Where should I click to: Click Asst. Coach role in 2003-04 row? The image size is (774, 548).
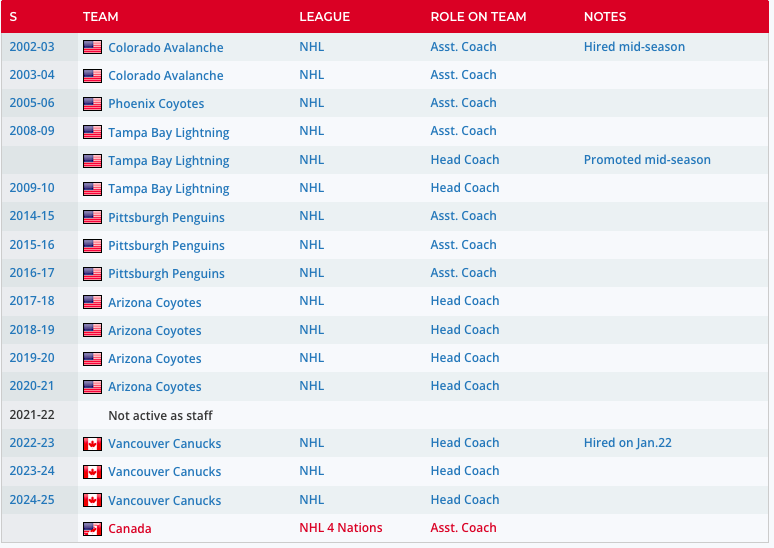[463, 75]
